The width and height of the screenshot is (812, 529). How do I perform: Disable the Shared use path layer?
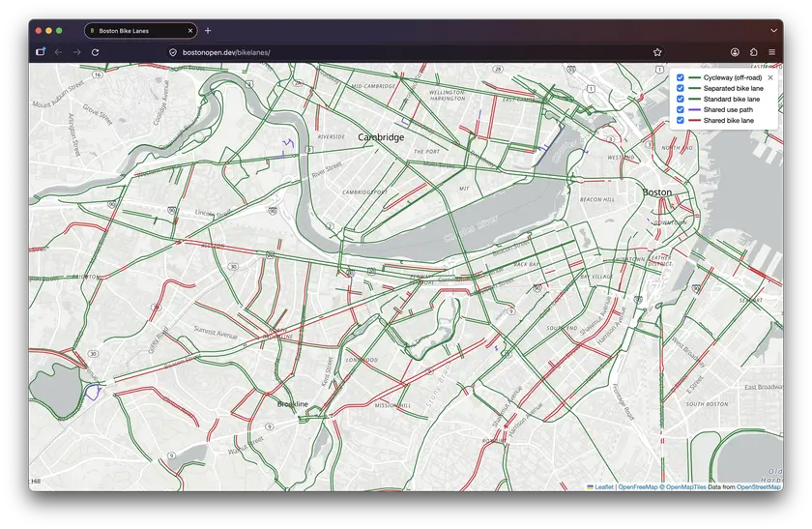click(x=680, y=110)
